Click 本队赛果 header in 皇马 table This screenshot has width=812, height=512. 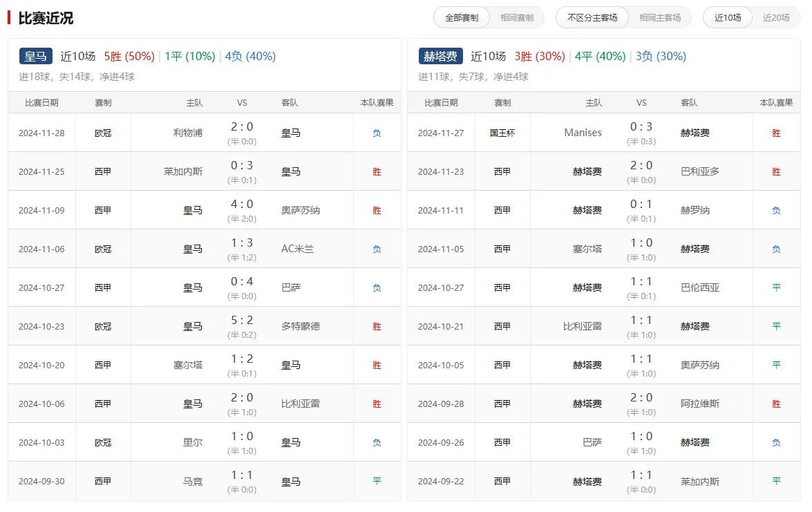[377, 102]
